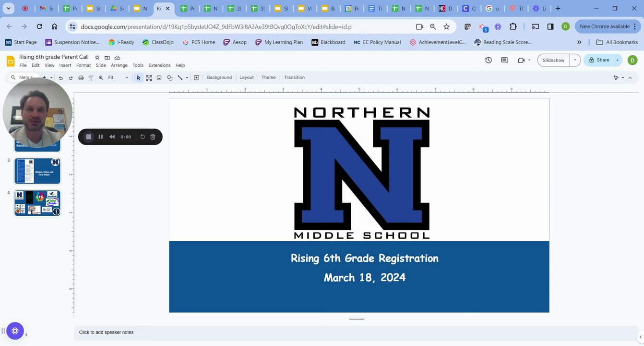Redo the last action in Slides
The height and width of the screenshot is (346, 644).
click(71, 77)
